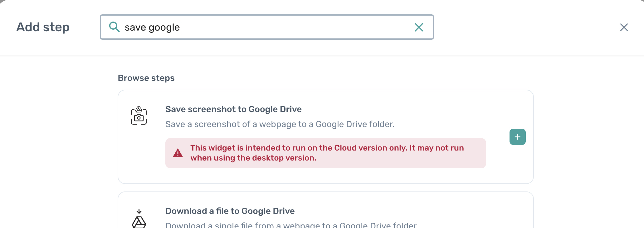Select the Save screenshot description text
This screenshot has width=644, height=228.
[x=280, y=124]
